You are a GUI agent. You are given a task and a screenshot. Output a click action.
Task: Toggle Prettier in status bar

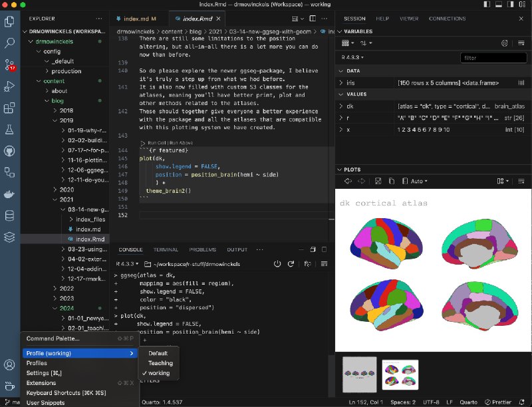498,402
